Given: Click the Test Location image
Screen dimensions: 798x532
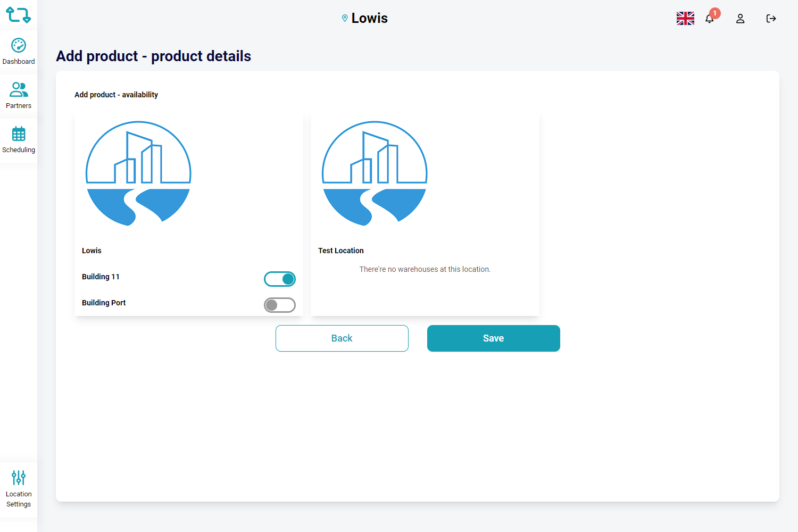Looking at the screenshot, I should click(x=375, y=173).
